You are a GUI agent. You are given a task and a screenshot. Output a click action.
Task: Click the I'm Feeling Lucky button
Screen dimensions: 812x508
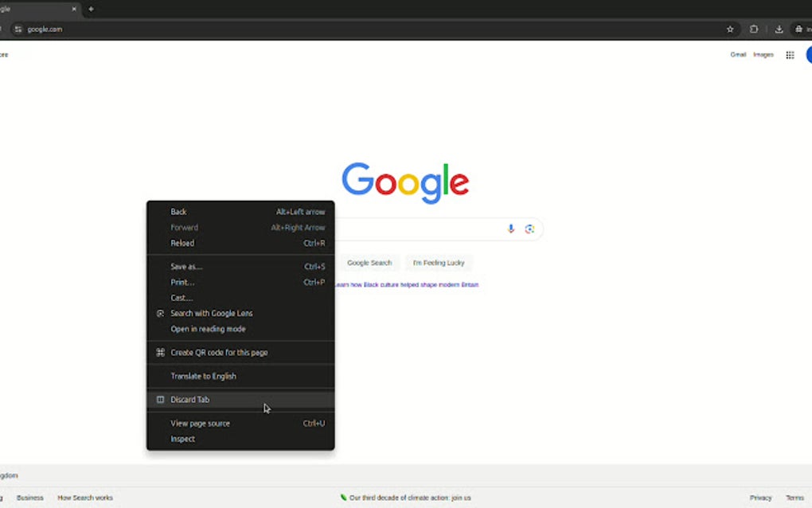coord(439,263)
